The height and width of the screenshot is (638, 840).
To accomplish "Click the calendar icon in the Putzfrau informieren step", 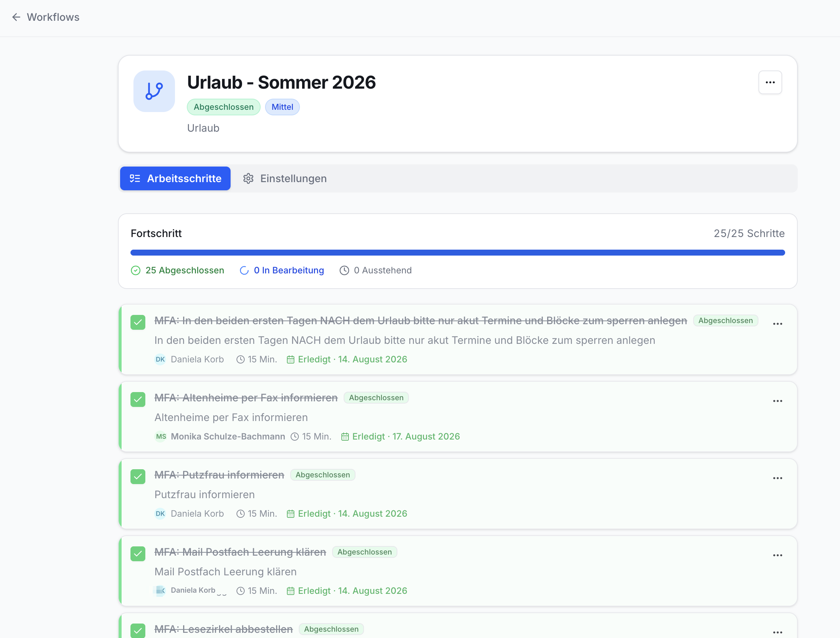I will tap(291, 514).
